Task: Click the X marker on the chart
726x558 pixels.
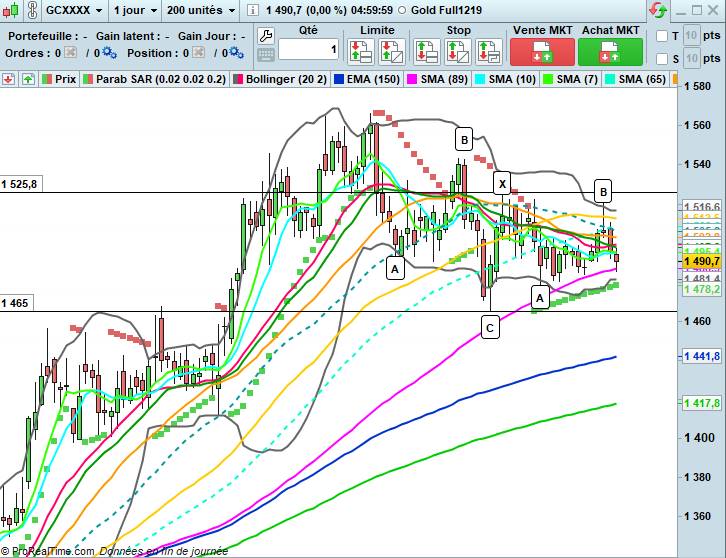Action: point(502,184)
